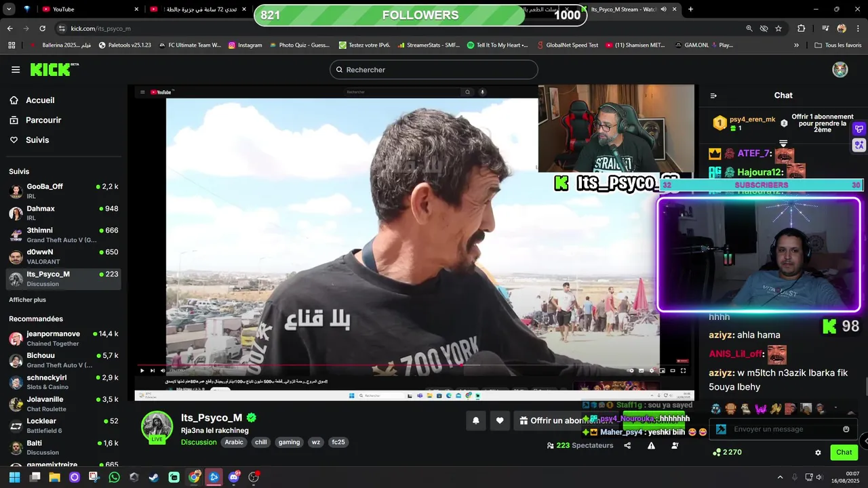The width and height of the screenshot is (868, 488).
Task: Open jeanpormanove recommended channel
Action: (x=64, y=338)
